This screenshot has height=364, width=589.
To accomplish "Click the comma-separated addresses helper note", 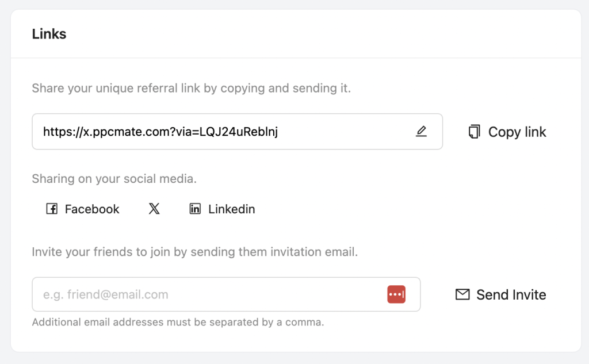I will (178, 322).
